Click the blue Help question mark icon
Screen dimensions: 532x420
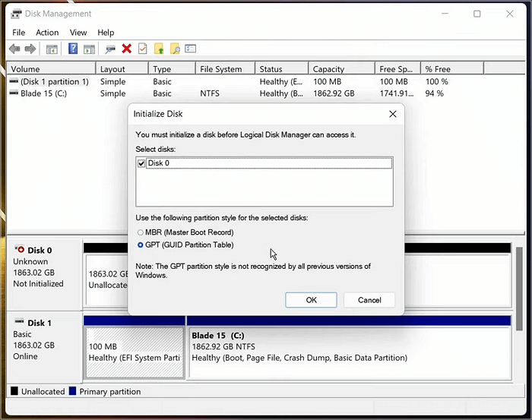73,49
